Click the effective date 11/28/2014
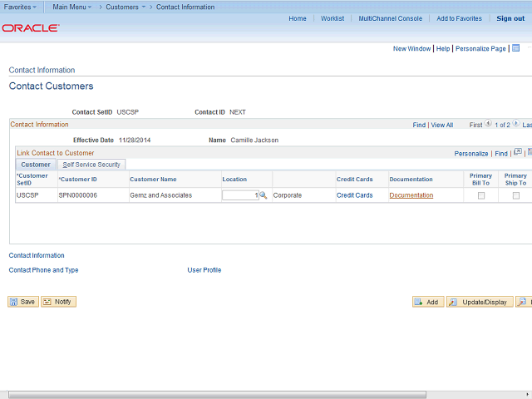 [x=135, y=140]
